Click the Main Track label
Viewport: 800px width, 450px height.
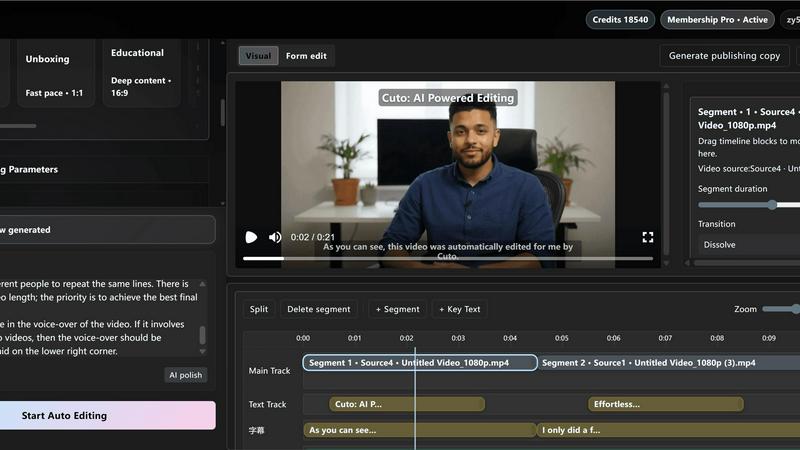[x=269, y=370]
